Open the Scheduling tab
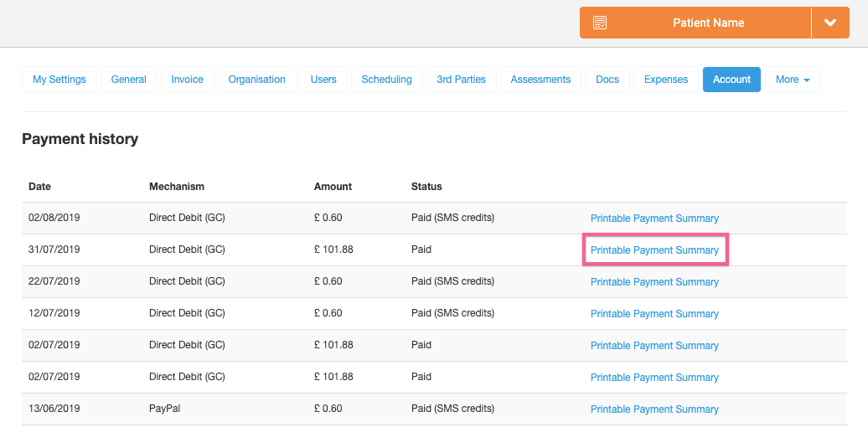This screenshot has width=868, height=427. (x=386, y=80)
